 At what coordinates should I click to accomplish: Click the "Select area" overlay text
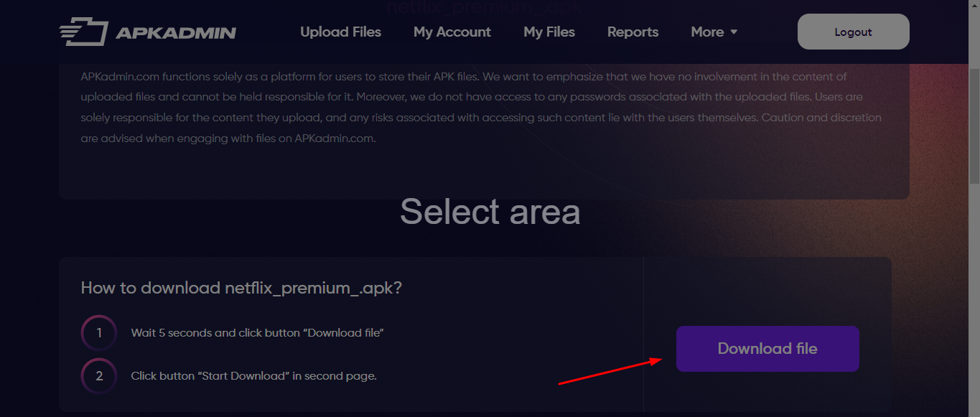click(490, 212)
